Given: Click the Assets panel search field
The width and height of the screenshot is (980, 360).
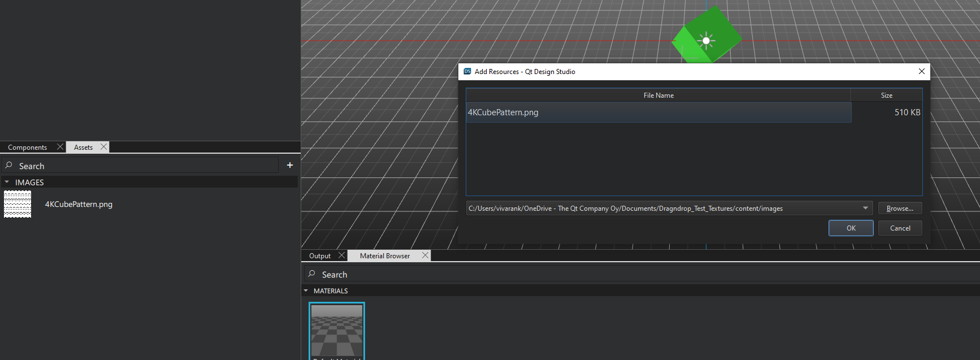Looking at the screenshot, I should 141,166.
